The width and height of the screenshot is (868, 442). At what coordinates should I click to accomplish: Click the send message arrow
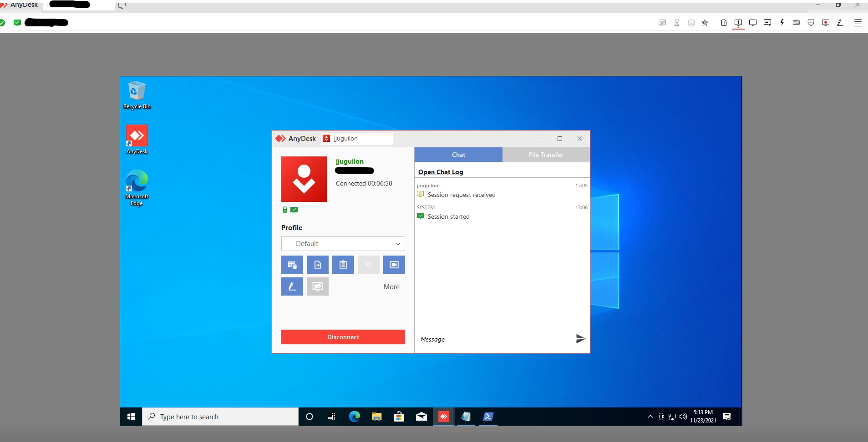(x=580, y=339)
